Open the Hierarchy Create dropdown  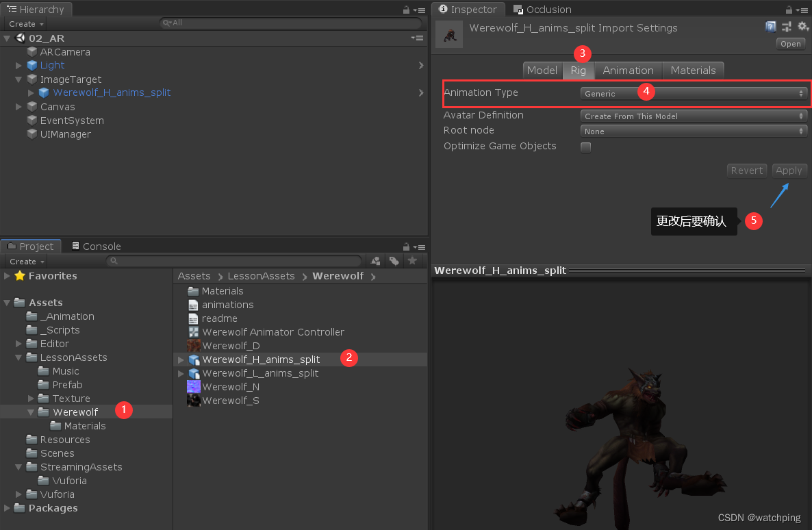click(25, 24)
